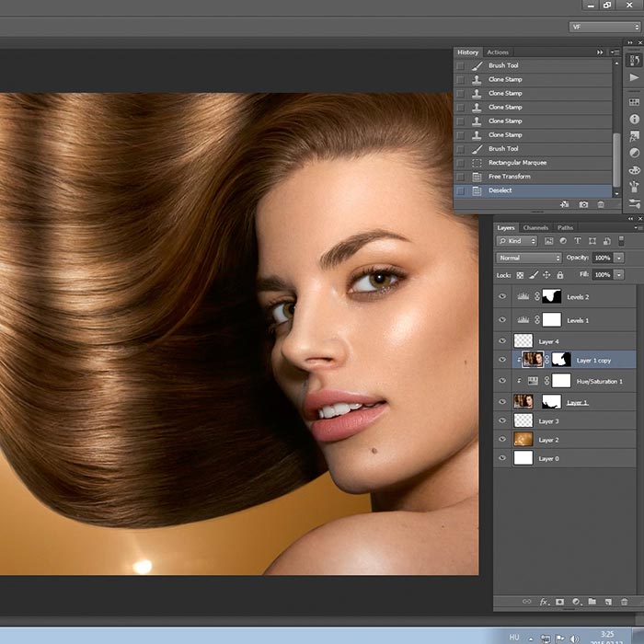Click the Levels 2 adjustment histogram icon
Viewport: 644px width, 644px height.
point(523,296)
